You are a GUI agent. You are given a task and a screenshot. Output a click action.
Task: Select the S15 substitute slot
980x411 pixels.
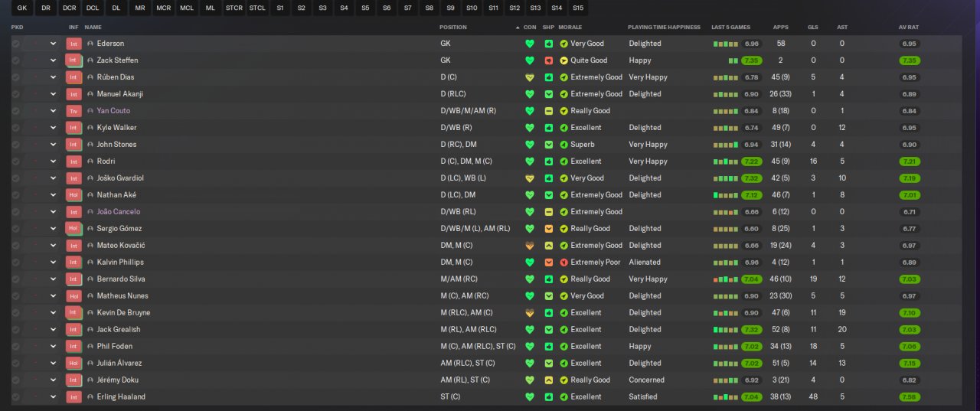[x=578, y=8]
